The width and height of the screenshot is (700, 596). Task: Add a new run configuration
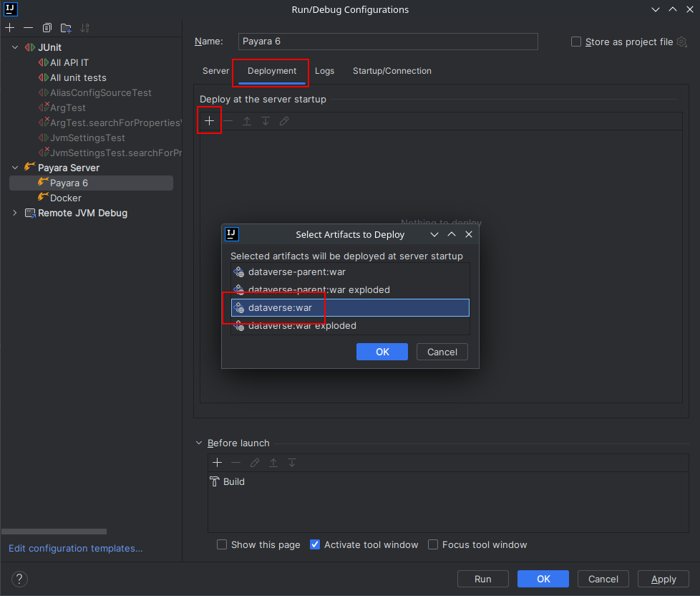coord(9,27)
